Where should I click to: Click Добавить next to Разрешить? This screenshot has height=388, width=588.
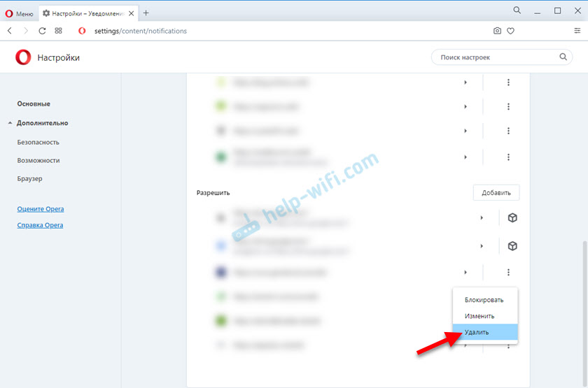click(496, 192)
